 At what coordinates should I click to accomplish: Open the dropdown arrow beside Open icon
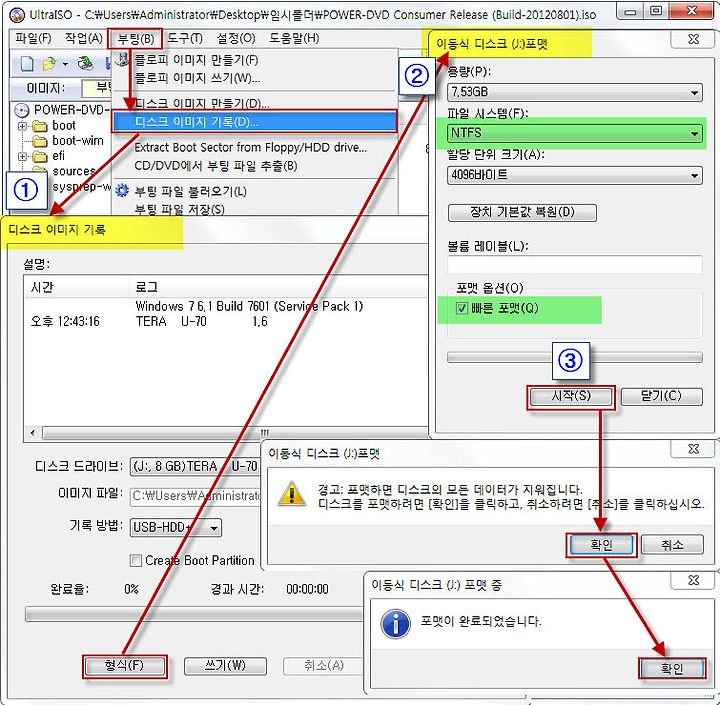pyautogui.click(x=65, y=64)
